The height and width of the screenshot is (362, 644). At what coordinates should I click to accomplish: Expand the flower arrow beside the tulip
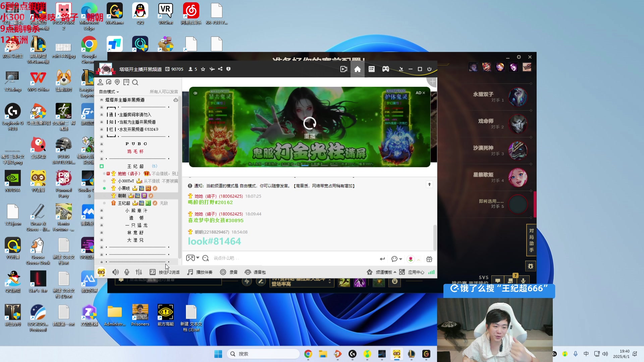click(x=419, y=260)
